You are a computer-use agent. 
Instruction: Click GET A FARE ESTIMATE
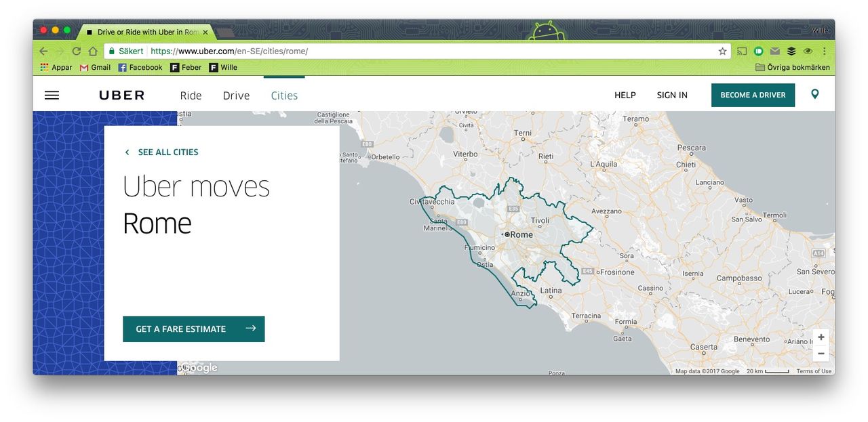(193, 329)
